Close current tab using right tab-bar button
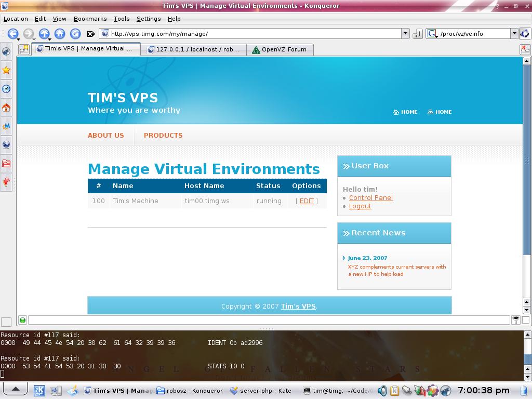 (525, 49)
